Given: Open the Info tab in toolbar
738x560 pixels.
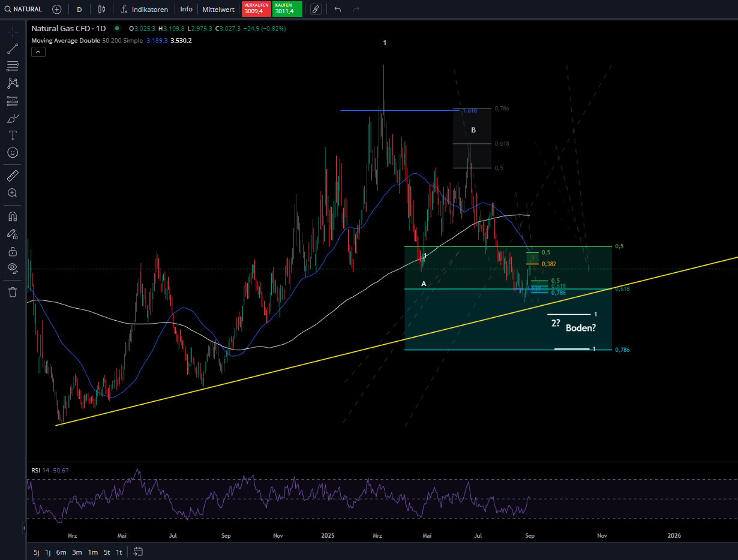Looking at the screenshot, I should coord(186,10).
